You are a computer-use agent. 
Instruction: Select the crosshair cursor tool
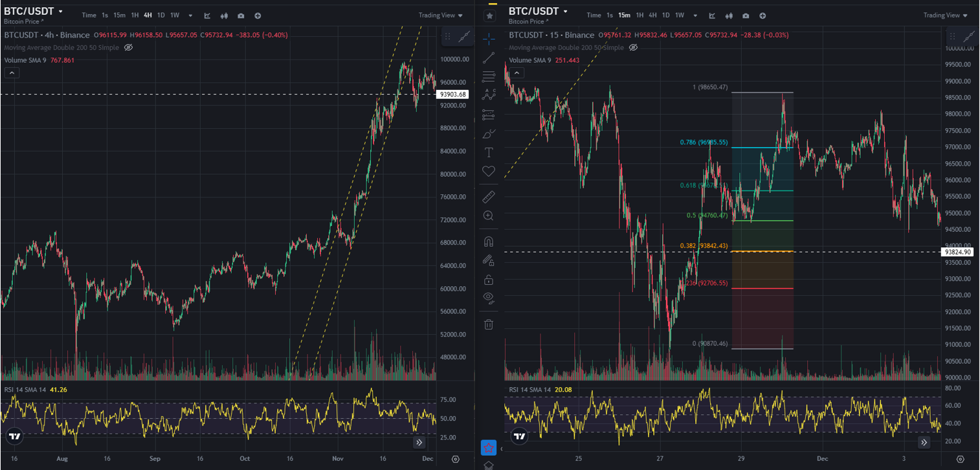click(489, 38)
